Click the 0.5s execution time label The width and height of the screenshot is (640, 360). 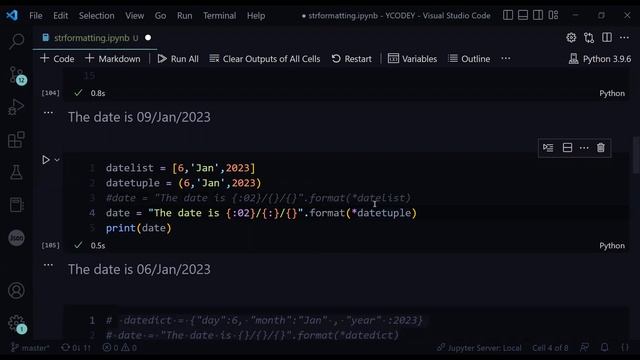tap(98, 245)
